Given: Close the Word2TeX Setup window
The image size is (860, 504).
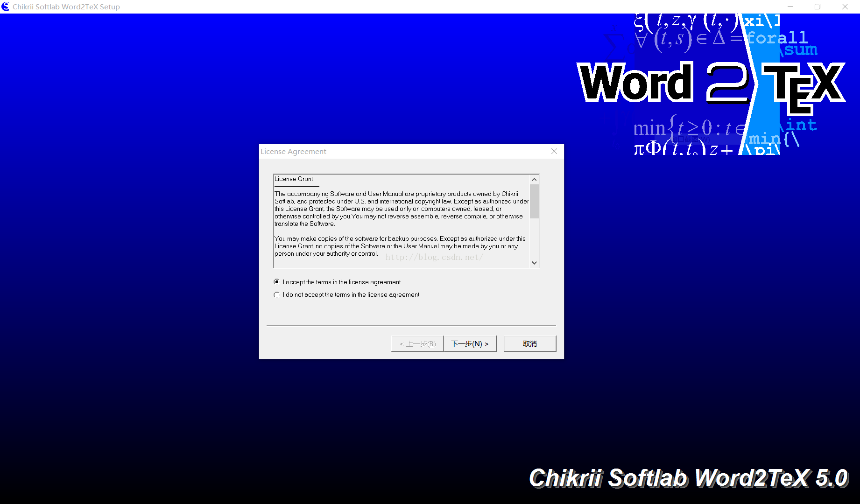Looking at the screenshot, I should [x=845, y=7].
